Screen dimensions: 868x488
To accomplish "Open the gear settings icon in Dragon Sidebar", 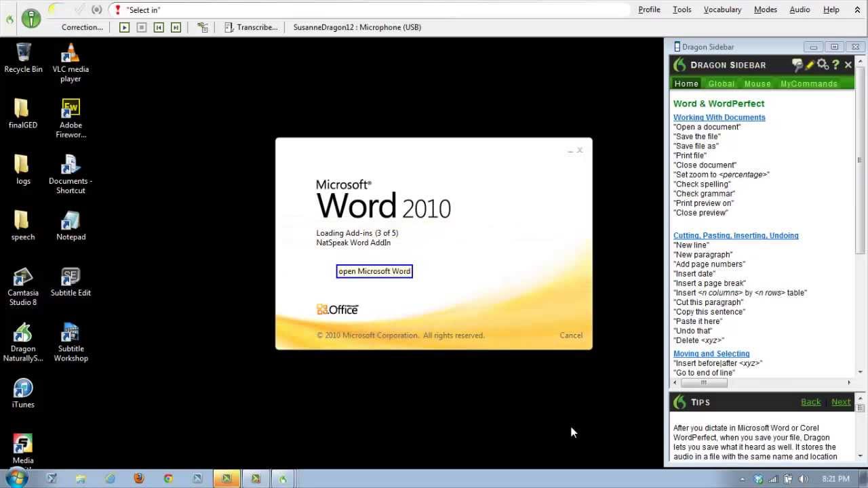I will [x=823, y=64].
